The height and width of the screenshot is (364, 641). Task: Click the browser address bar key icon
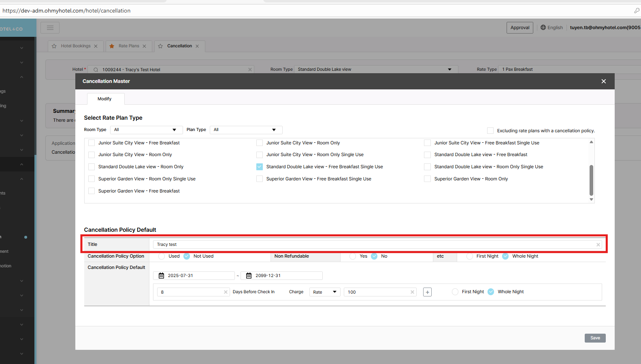pos(637,11)
